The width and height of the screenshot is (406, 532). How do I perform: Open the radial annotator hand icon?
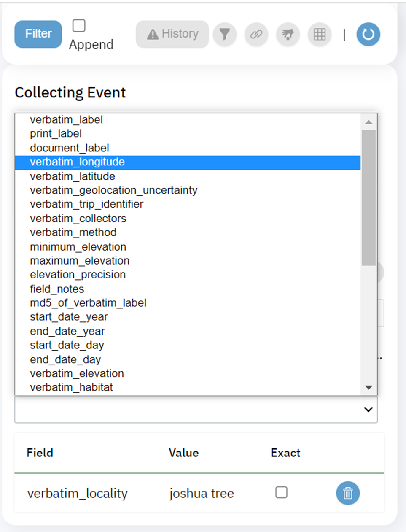(x=288, y=35)
